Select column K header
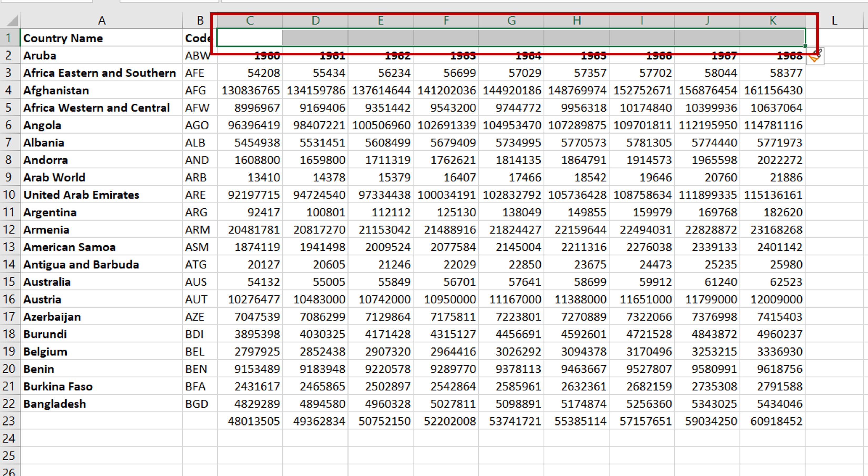 [x=772, y=21]
